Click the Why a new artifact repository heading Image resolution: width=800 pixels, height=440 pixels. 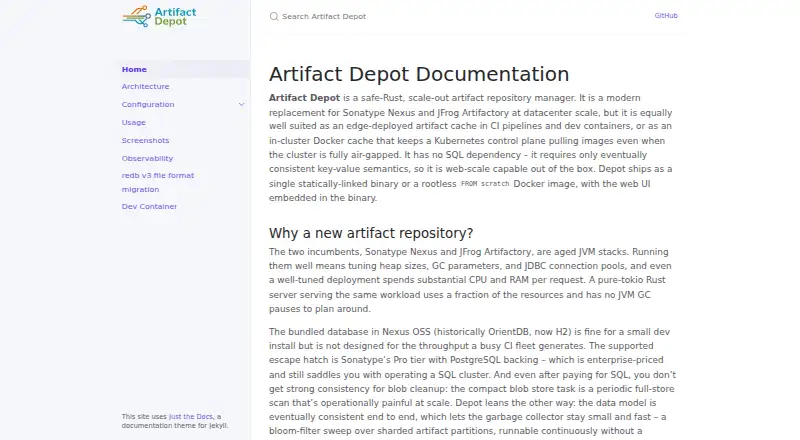pos(371,233)
